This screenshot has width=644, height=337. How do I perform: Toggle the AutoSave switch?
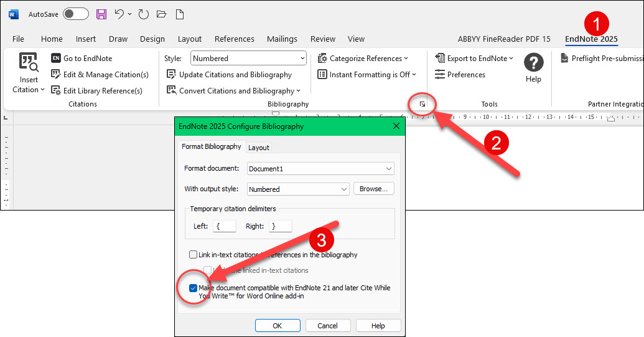[x=75, y=14]
